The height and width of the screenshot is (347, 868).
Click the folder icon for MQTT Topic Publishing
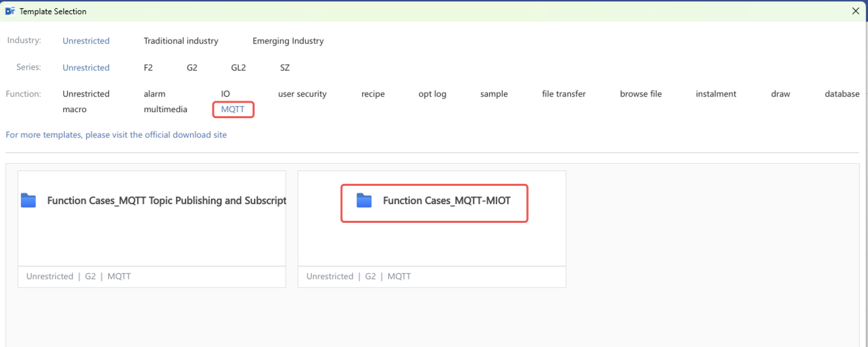[x=28, y=200]
